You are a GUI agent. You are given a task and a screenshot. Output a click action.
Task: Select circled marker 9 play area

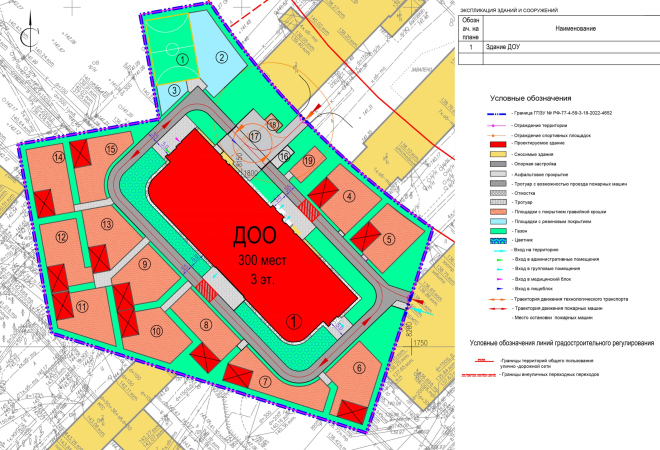click(x=145, y=264)
